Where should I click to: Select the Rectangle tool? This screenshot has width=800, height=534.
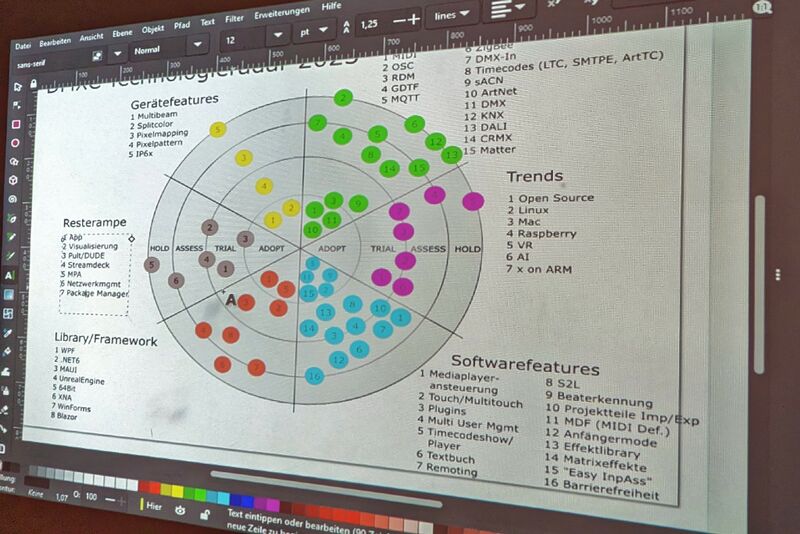pyautogui.click(x=16, y=124)
